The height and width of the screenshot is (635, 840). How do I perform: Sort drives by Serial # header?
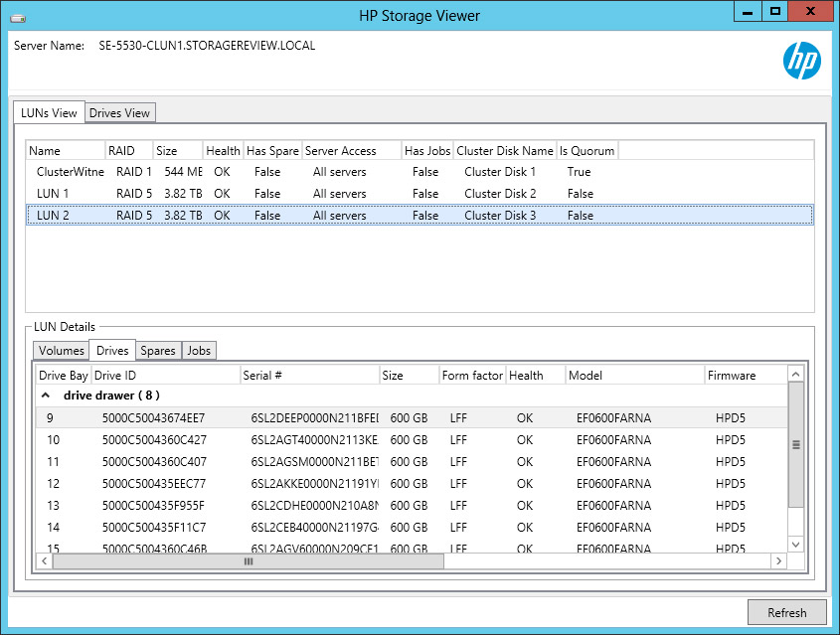(x=309, y=376)
